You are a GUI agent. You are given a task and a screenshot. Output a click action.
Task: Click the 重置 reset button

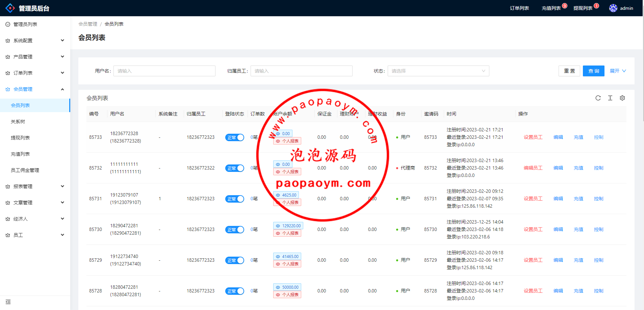(x=569, y=71)
